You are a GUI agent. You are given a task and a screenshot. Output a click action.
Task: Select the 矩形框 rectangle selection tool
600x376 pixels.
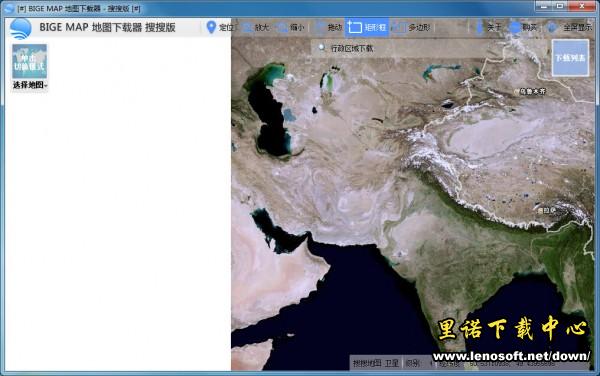367,27
